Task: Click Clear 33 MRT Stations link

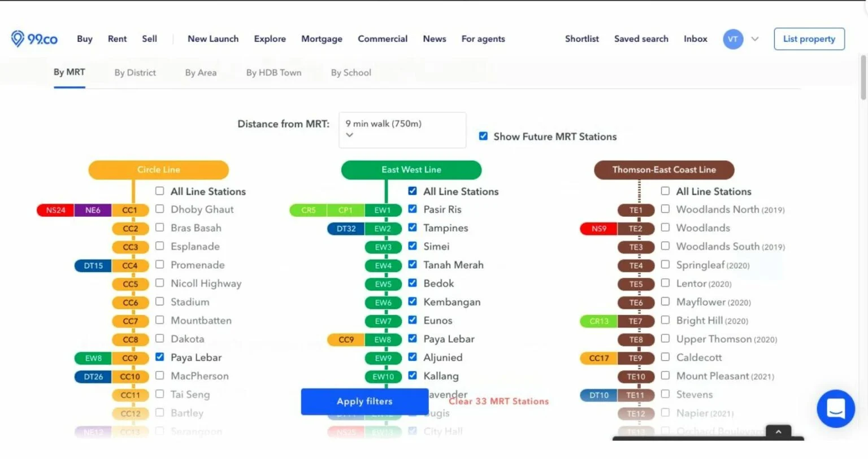Action: (498, 401)
